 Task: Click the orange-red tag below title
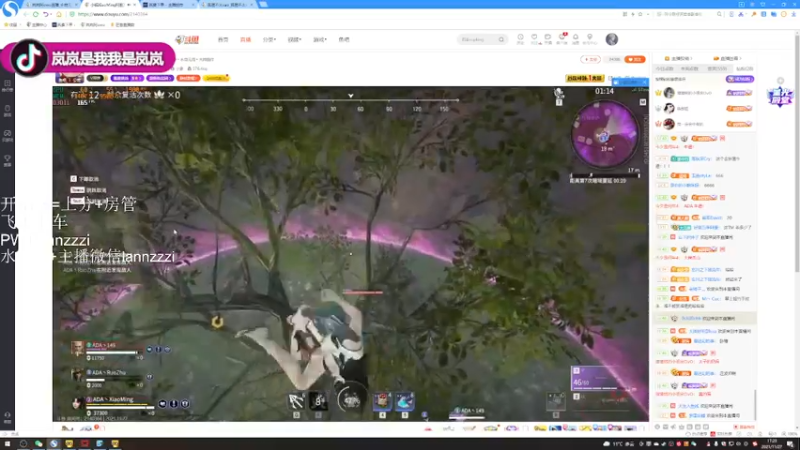pyautogui.click(x=188, y=79)
